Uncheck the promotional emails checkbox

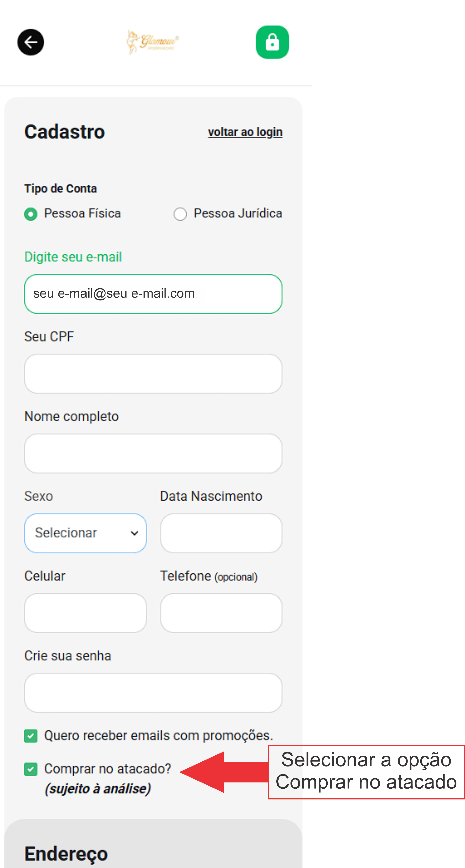click(31, 736)
